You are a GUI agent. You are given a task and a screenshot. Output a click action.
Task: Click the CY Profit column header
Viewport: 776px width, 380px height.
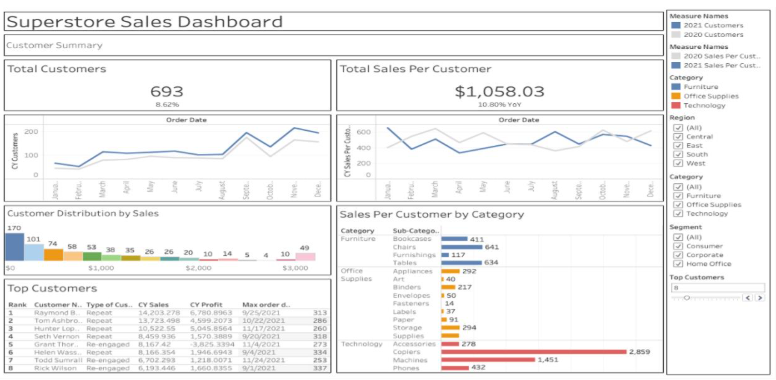[205, 305]
